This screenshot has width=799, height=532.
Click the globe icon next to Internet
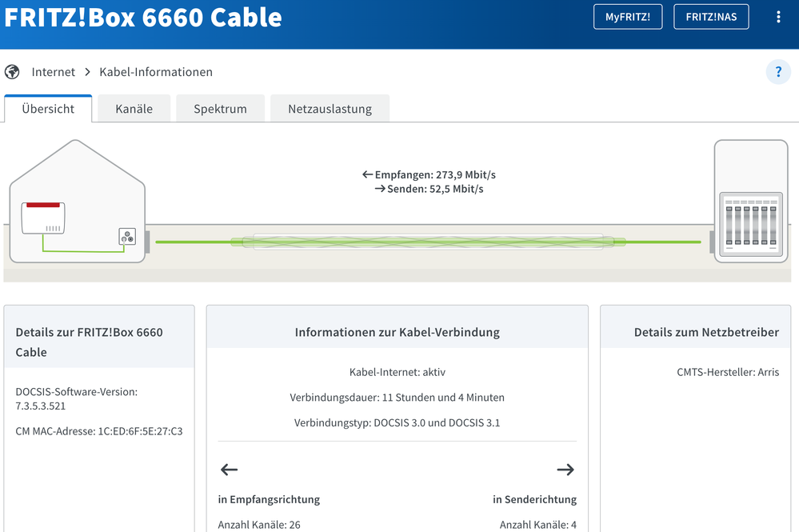[12, 72]
